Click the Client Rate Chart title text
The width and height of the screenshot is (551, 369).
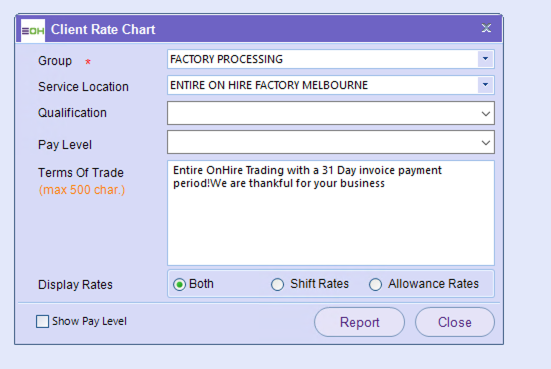pyautogui.click(x=103, y=30)
